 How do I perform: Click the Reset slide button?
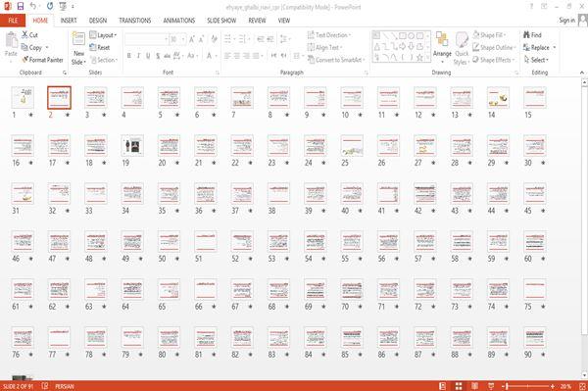(100, 47)
